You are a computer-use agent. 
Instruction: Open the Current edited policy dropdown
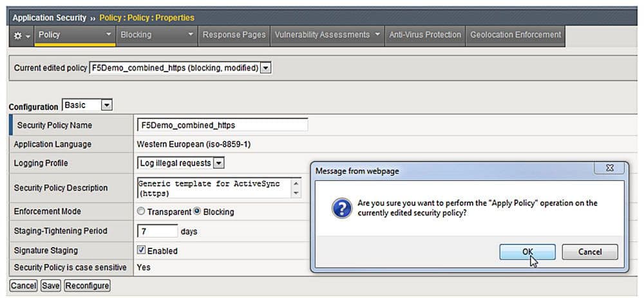pyautogui.click(x=266, y=68)
